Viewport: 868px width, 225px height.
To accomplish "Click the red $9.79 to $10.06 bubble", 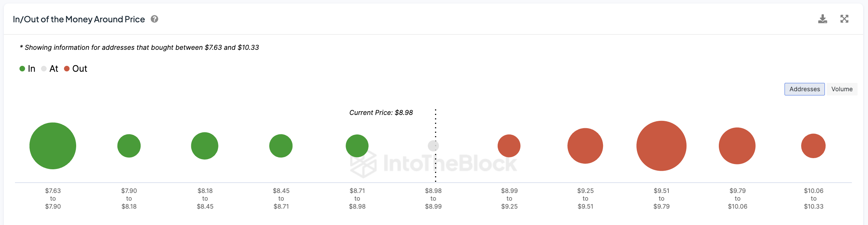I will (737, 146).
